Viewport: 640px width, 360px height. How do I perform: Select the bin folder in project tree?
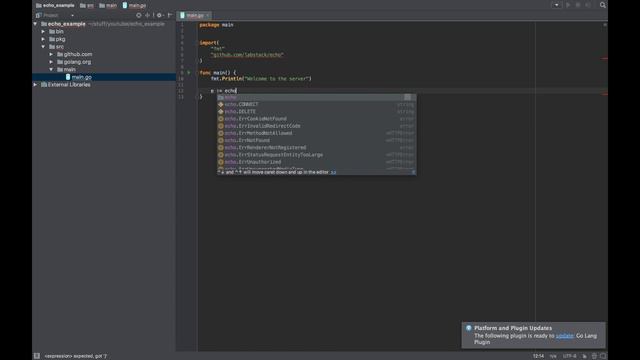pyautogui.click(x=56, y=31)
